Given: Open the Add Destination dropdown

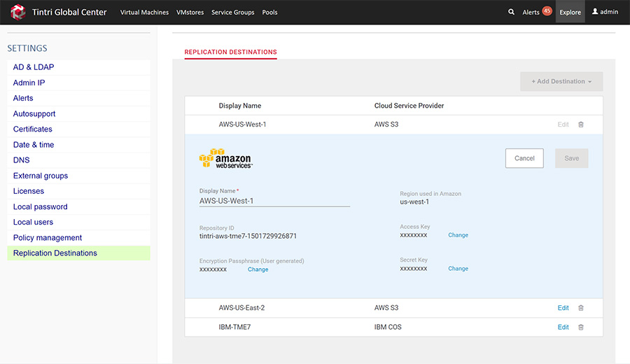Looking at the screenshot, I should [561, 81].
